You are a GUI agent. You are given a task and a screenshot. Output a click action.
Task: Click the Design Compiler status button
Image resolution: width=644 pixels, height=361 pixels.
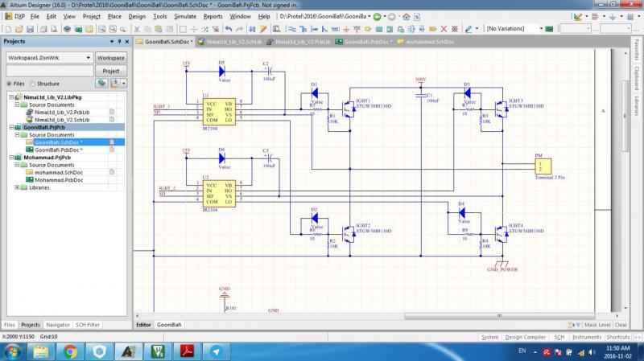pos(525,337)
